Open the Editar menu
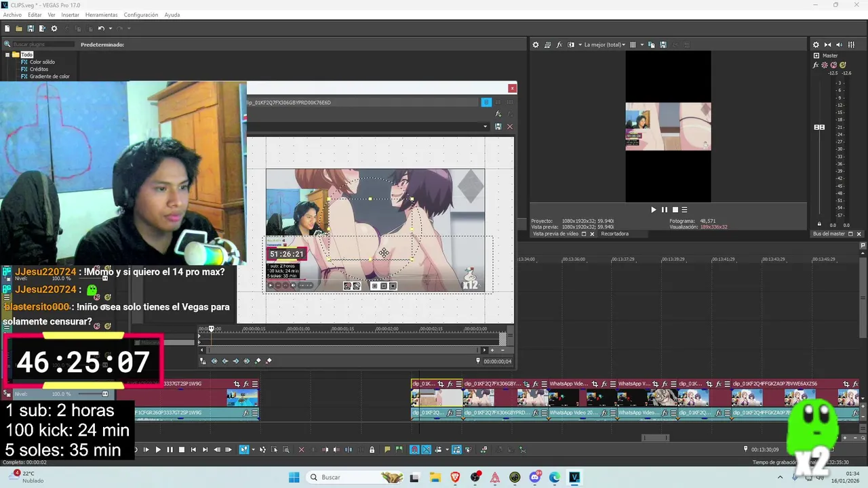The height and width of the screenshot is (488, 868). coord(35,15)
